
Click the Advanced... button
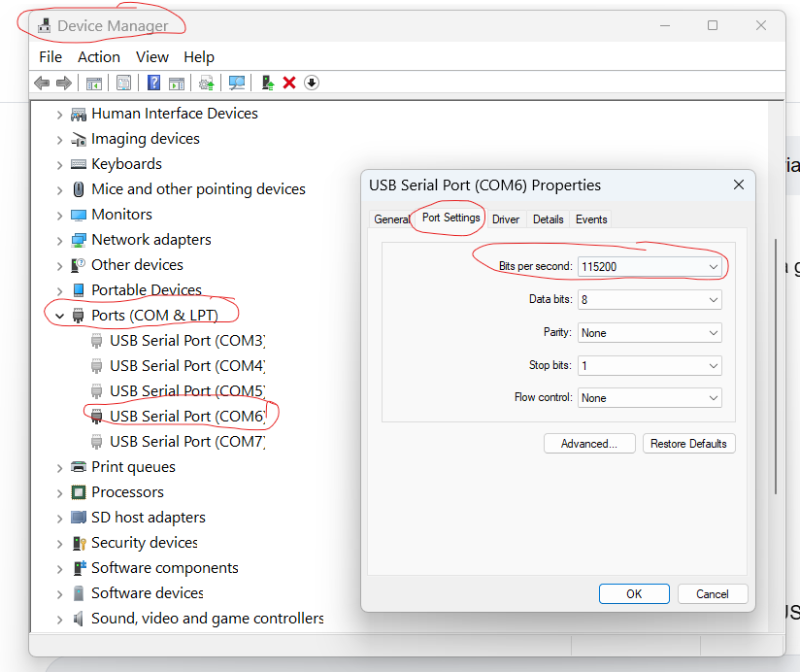[x=588, y=444]
